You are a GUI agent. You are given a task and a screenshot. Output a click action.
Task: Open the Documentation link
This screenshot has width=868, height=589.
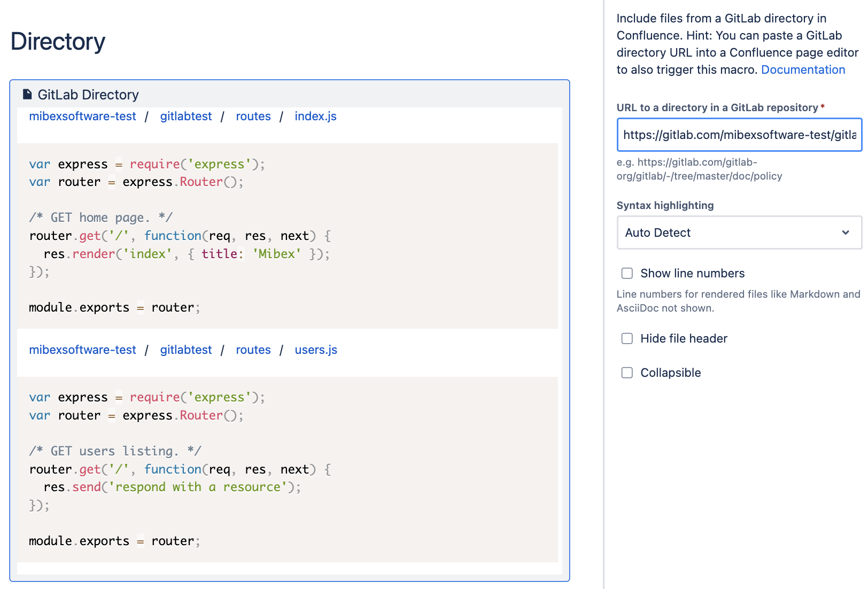coord(803,69)
